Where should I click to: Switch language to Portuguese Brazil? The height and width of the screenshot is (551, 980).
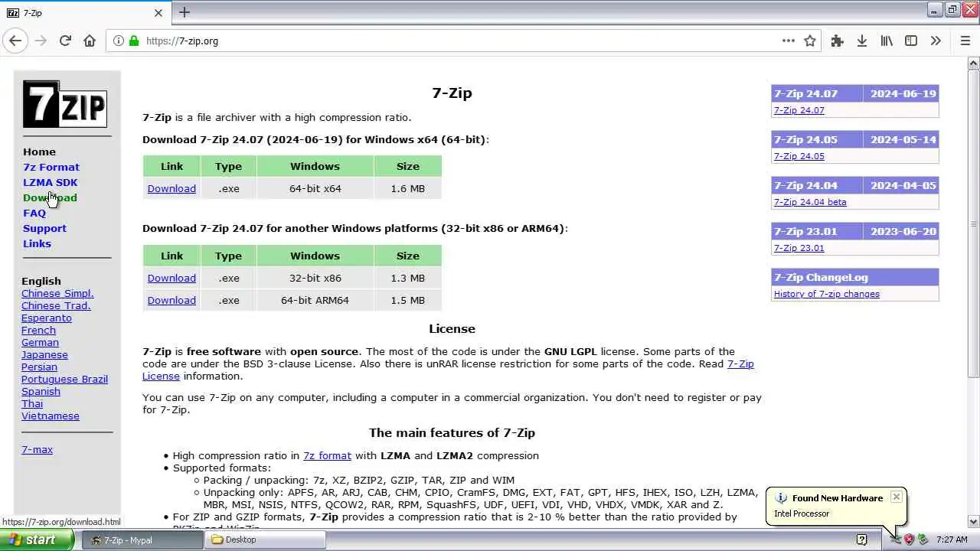[x=64, y=379]
